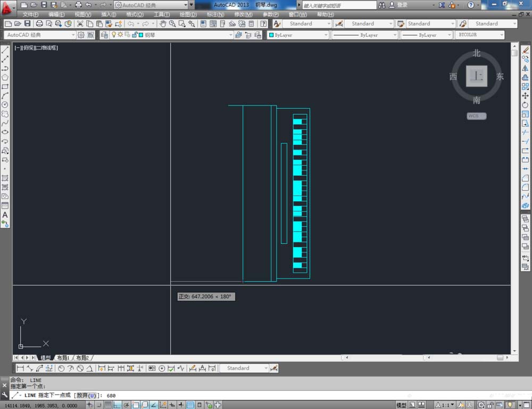Click the Help question mark toolbar icon
Image resolution: width=532 pixels, height=409 pixels.
pyautogui.click(x=263, y=23)
